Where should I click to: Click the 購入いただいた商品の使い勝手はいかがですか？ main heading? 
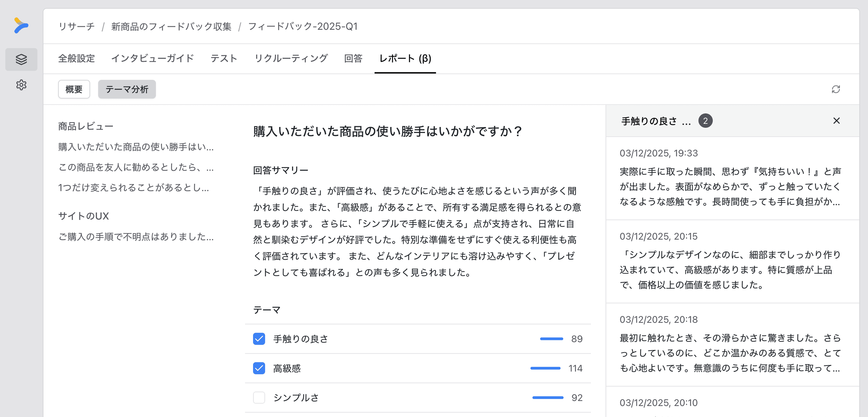point(388,131)
